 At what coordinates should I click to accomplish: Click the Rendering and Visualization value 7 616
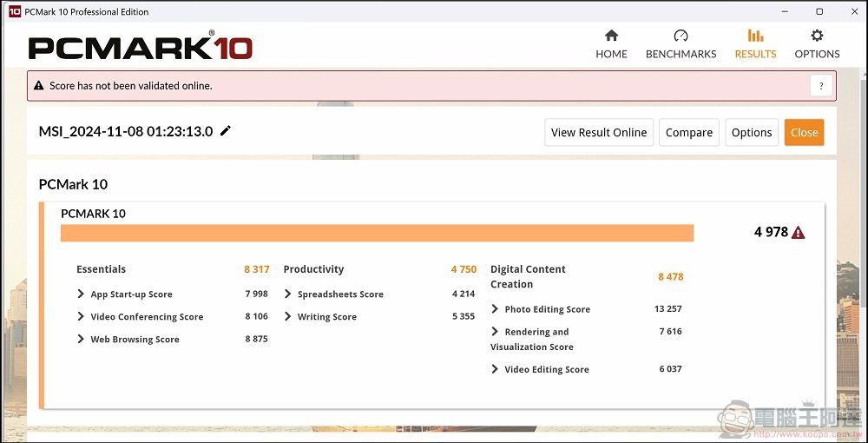(x=670, y=331)
